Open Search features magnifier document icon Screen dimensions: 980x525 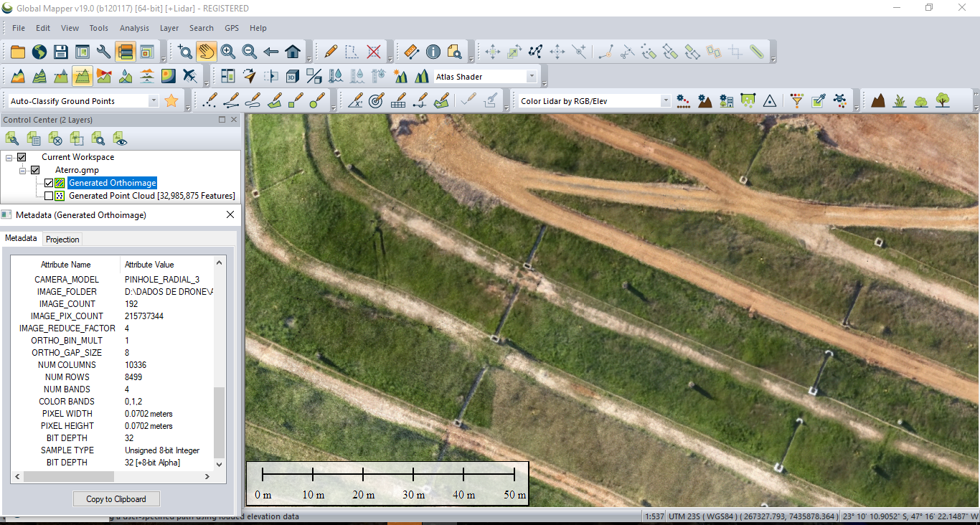coord(455,52)
